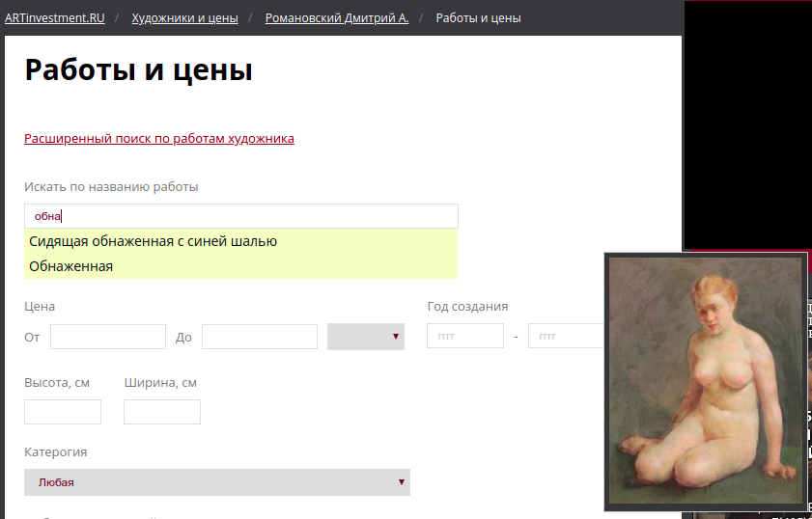The width and height of the screenshot is (812, 519).
Task: Click the black banner in the sidebar
Action: 747,125
